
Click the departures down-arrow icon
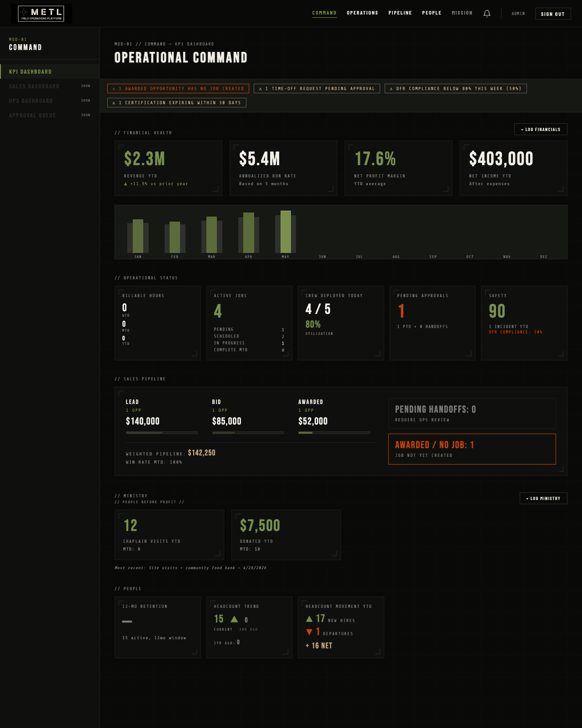pyautogui.click(x=309, y=632)
